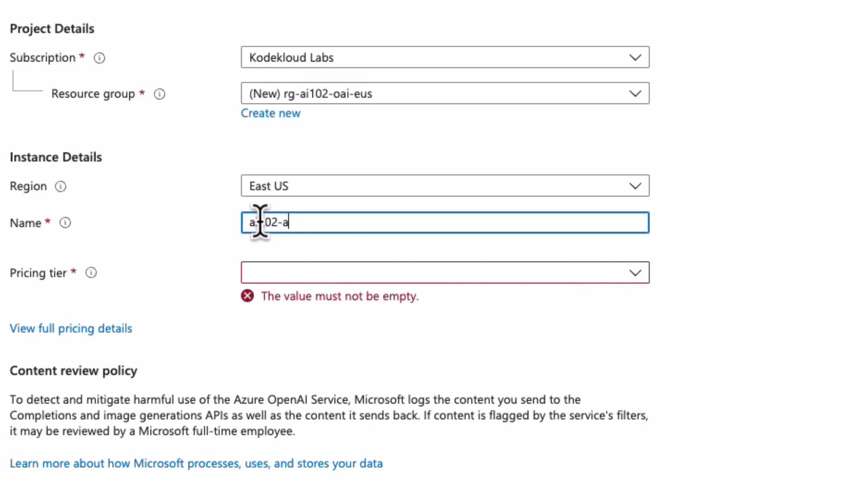The image size is (868, 488).
Task: Open the rg-ai102-oai-eus resource group dropdown
Action: click(445, 94)
